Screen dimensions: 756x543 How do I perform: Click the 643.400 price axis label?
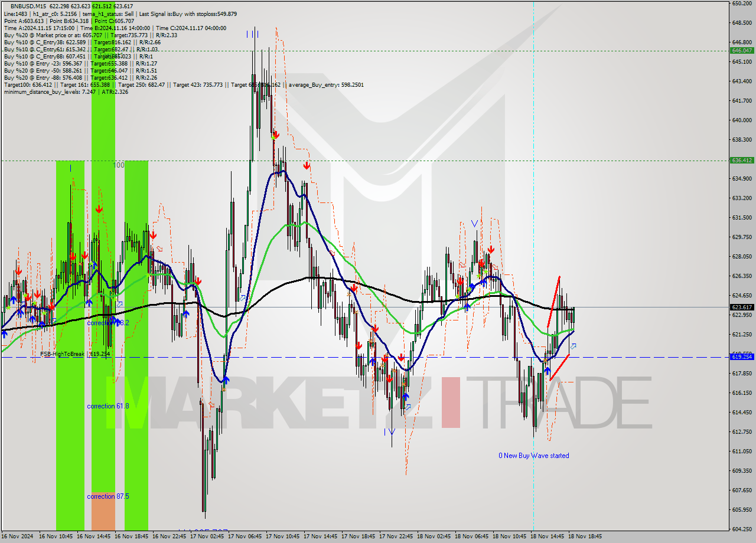pyautogui.click(x=742, y=81)
